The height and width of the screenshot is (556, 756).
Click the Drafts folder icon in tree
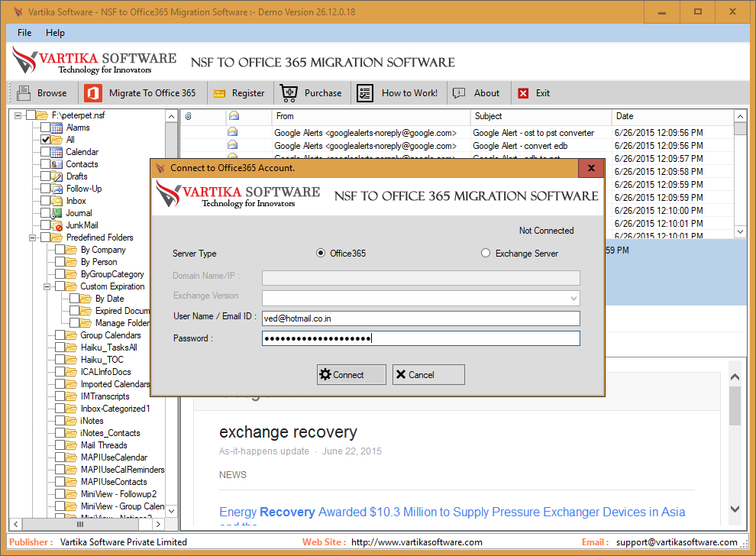(57, 176)
